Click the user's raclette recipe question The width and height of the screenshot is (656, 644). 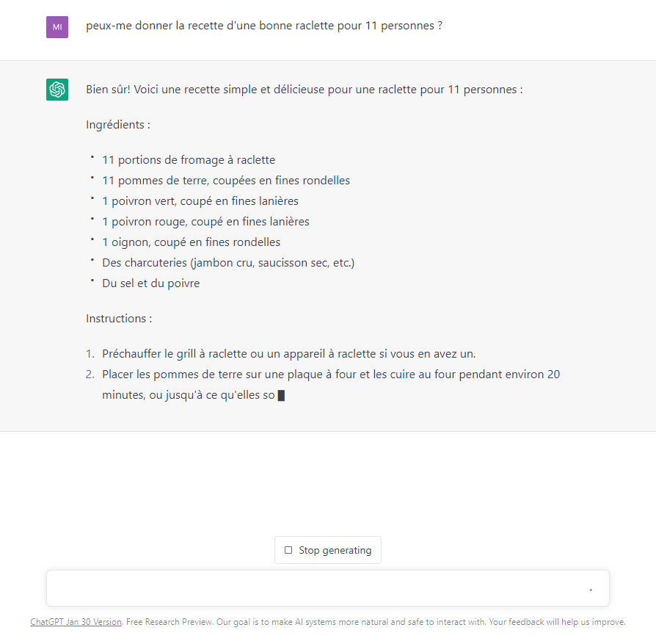pos(264,26)
